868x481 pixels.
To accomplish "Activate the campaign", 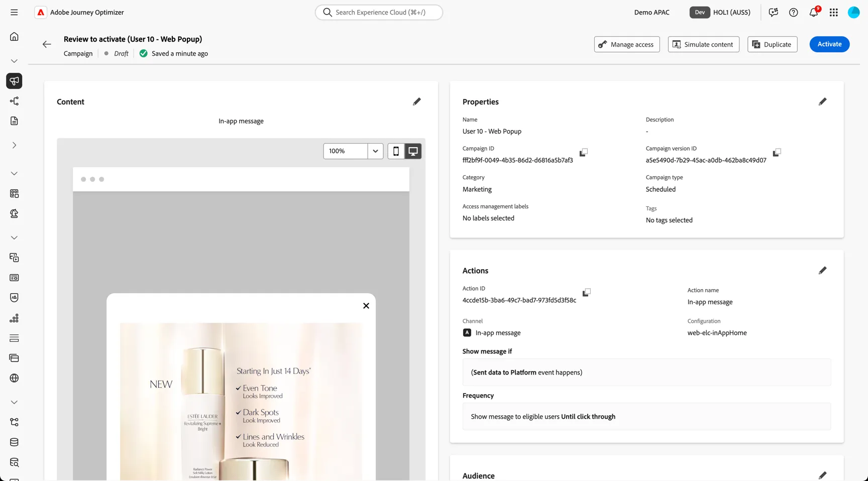I will coord(829,44).
